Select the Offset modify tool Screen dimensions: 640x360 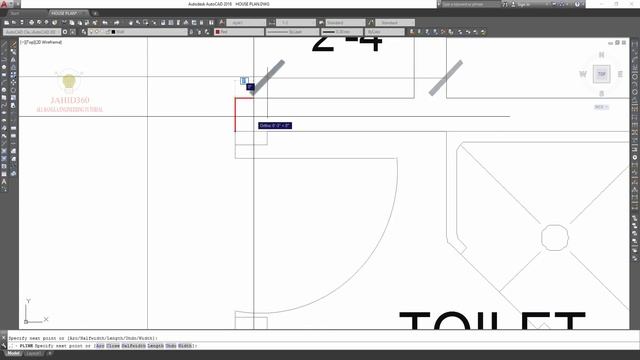(x=13, y=67)
